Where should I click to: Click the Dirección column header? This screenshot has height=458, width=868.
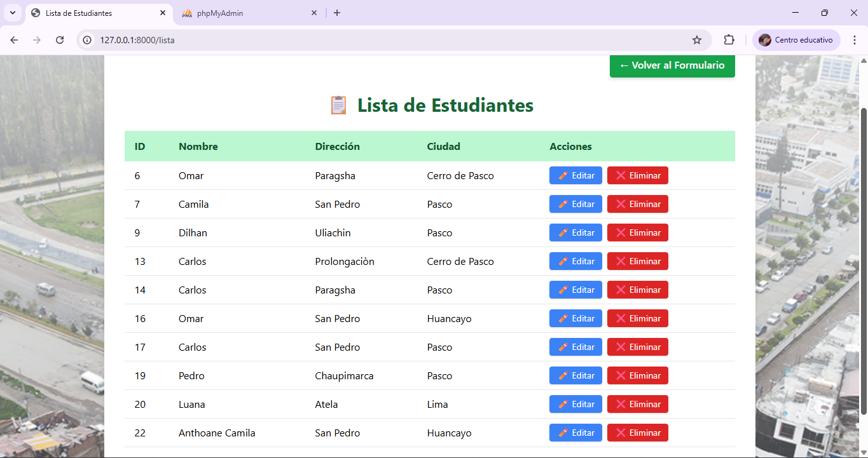pyautogui.click(x=338, y=147)
